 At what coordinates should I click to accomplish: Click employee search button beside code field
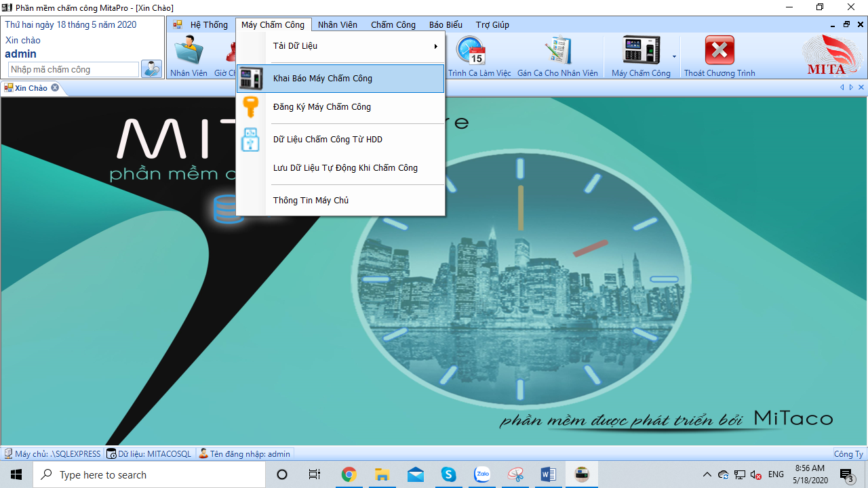(151, 69)
